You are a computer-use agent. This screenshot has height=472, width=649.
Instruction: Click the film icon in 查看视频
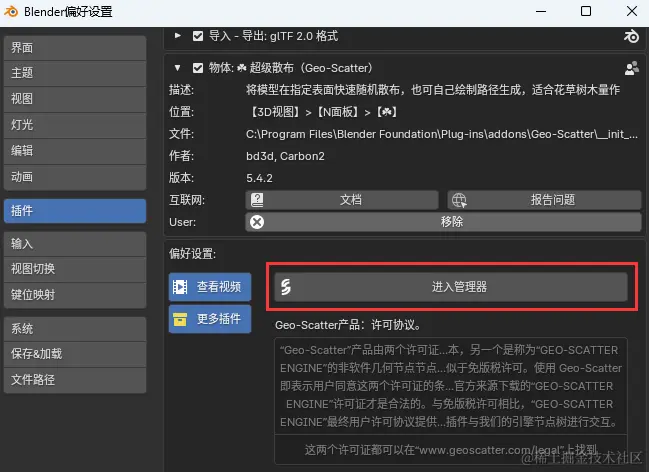[180, 287]
